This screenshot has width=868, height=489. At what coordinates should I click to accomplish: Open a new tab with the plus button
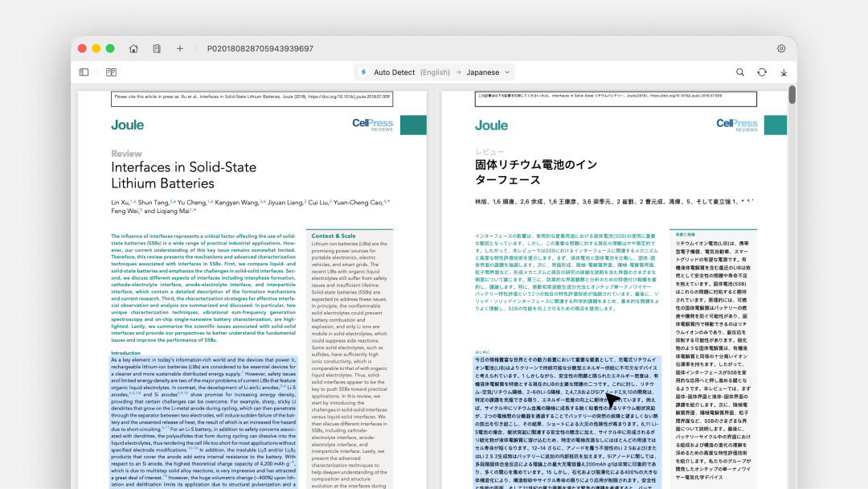point(179,48)
